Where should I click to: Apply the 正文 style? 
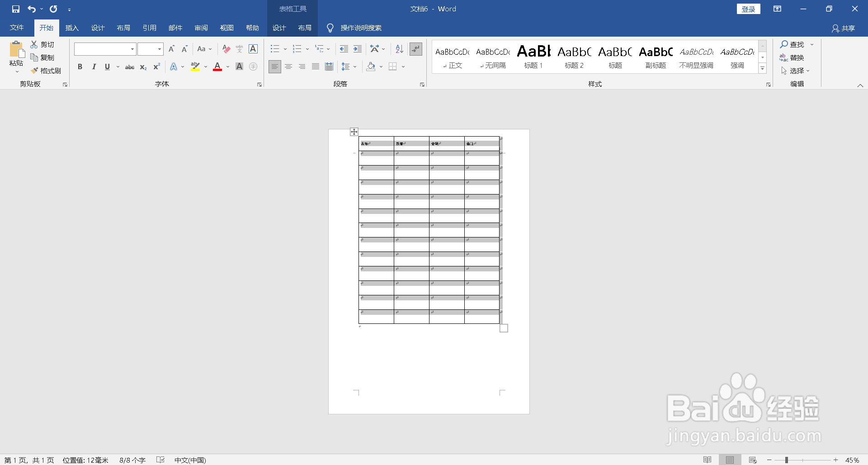[x=453, y=57]
